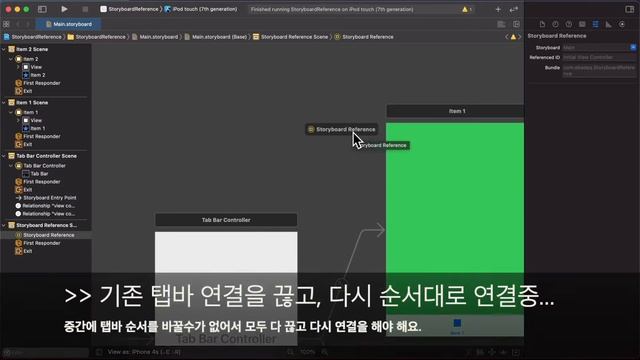Click the Bundle input field
The height and width of the screenshot is (360, 640).
point(599,70)
